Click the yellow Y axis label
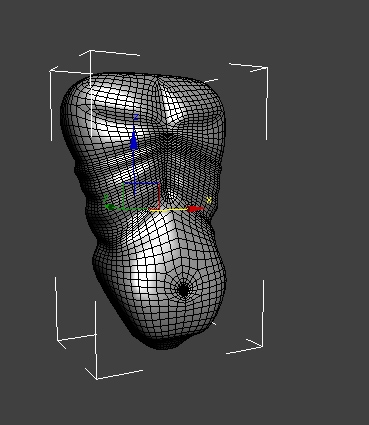The image size is (369, 425). 209,200
